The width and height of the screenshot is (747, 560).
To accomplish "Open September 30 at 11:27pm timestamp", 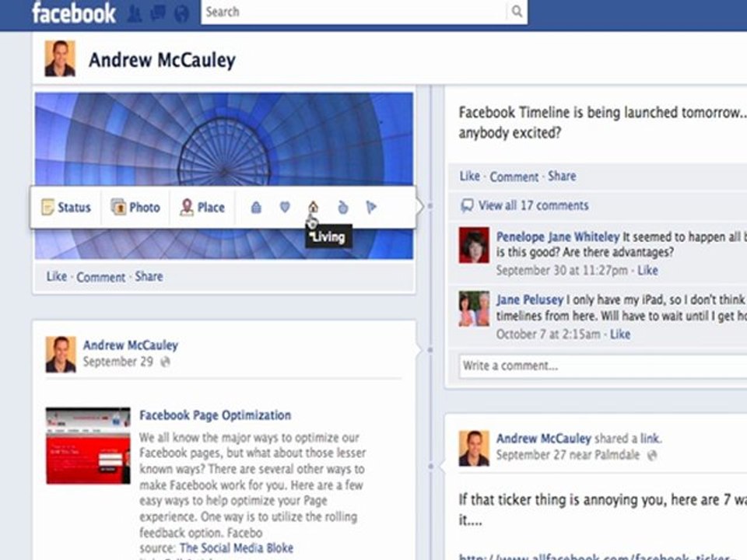I will (562, 271).
